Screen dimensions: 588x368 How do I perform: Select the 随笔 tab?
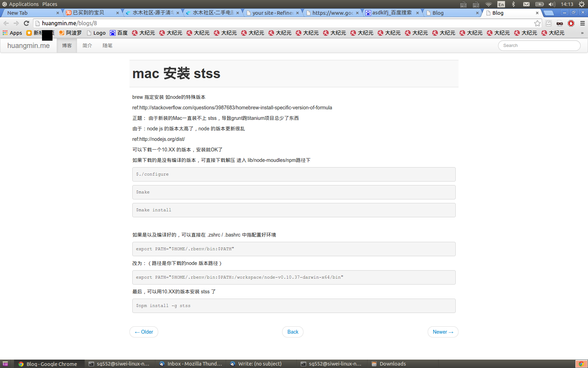click(107, 45)
